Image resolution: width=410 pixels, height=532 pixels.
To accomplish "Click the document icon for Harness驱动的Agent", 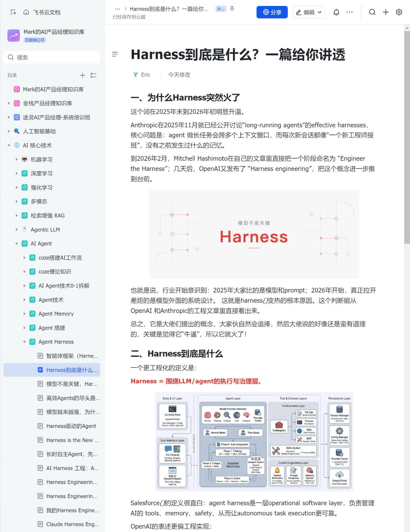I will (x=40, y=426).
